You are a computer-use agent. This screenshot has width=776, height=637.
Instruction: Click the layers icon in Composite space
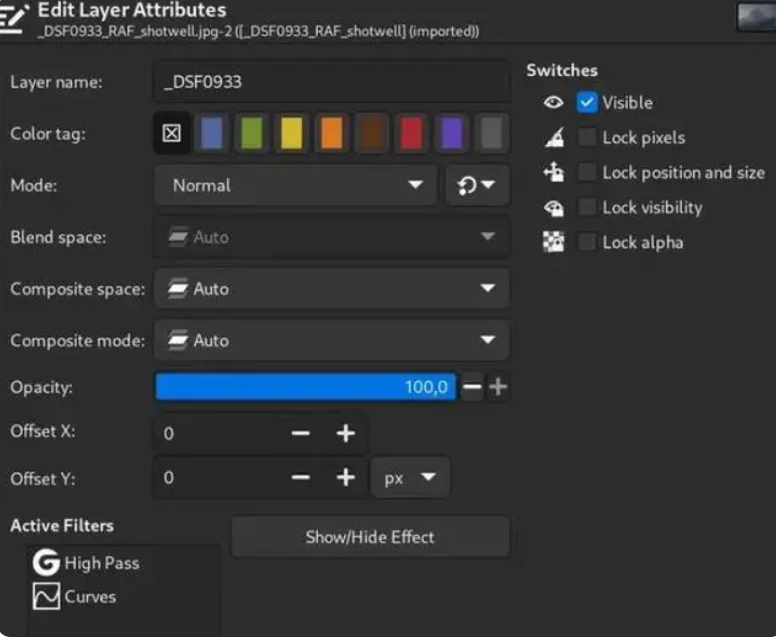coord(178,289)
